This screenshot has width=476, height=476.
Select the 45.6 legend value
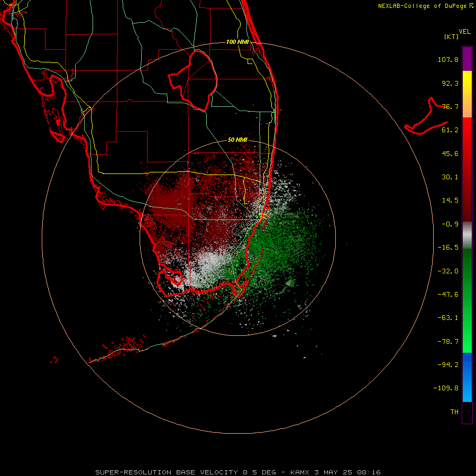[x=450, y=153]
